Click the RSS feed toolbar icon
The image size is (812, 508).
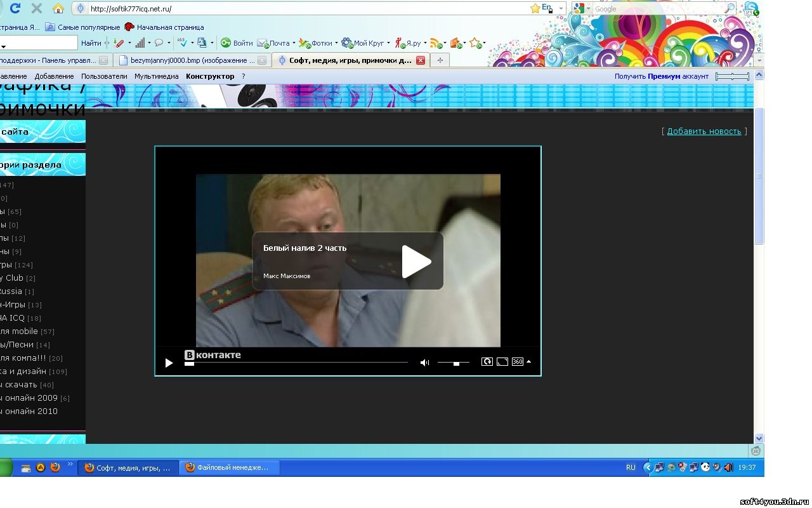435,43
